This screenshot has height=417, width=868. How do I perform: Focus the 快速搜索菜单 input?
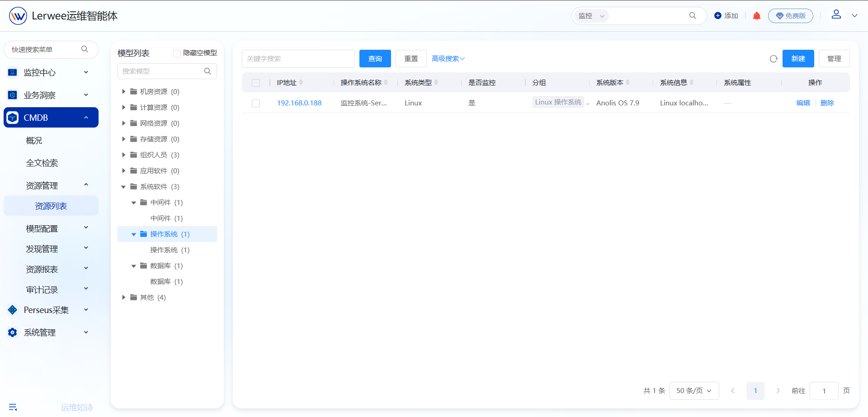point(51,50)
